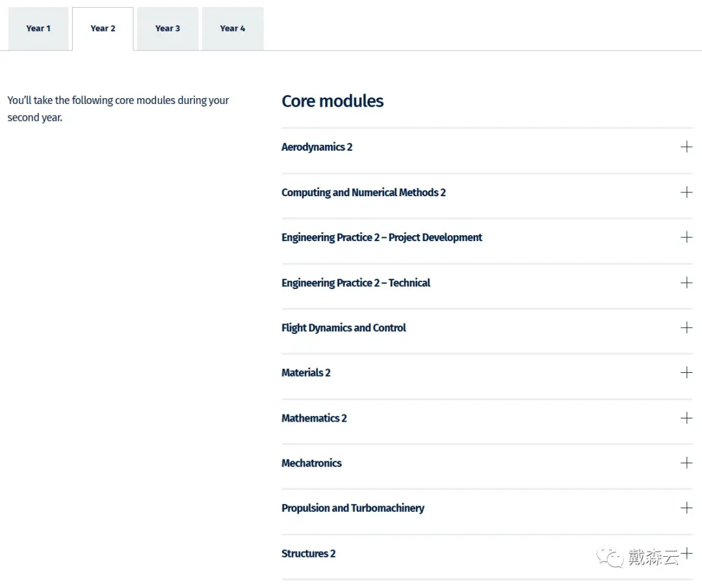
Task: Click the Mechatronics module title text
Action: click(311, 463)
